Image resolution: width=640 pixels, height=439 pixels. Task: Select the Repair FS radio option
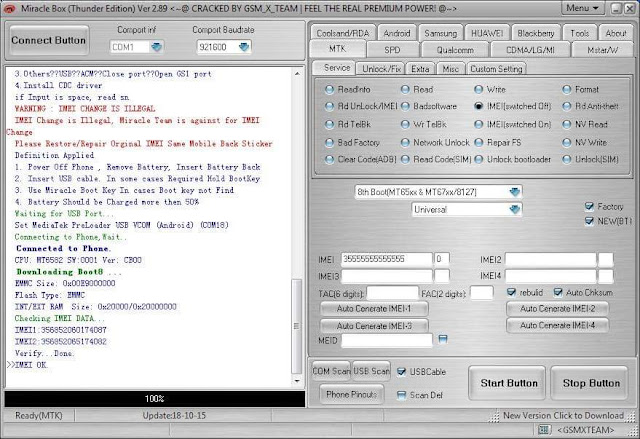pos(479,142)
